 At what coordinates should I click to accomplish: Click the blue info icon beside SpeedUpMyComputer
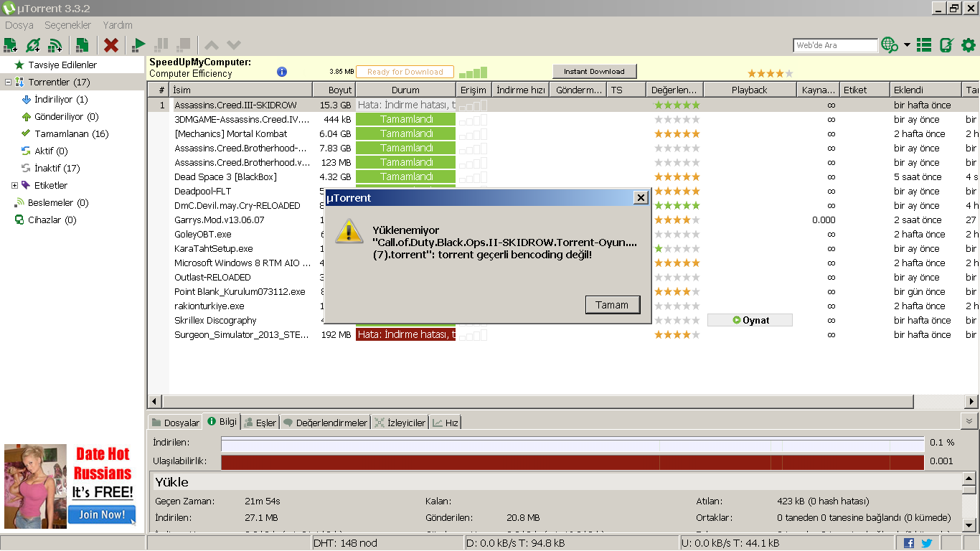tap(282, 72)
